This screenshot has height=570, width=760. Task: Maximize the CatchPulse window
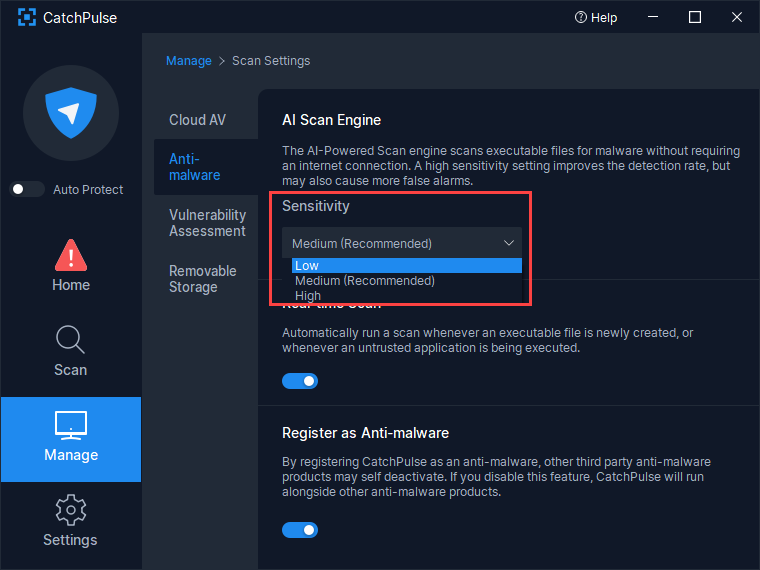pos(695,17)
